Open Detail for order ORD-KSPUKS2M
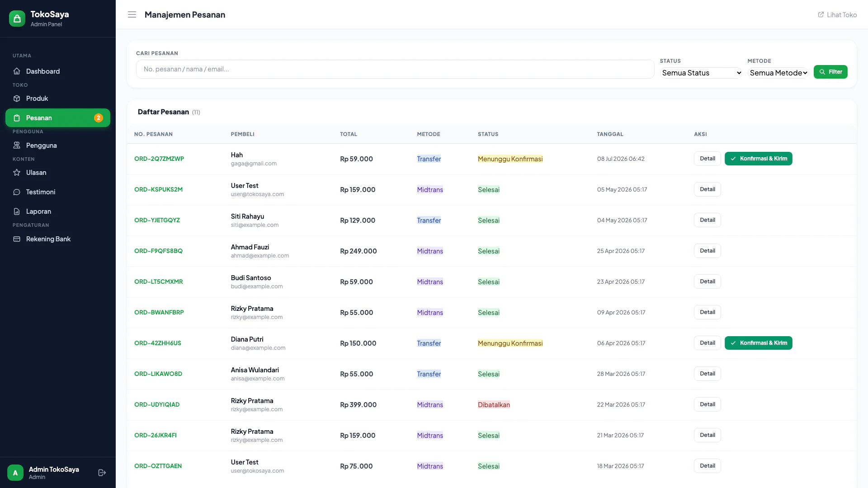868x488 pixels. [708, 189]
